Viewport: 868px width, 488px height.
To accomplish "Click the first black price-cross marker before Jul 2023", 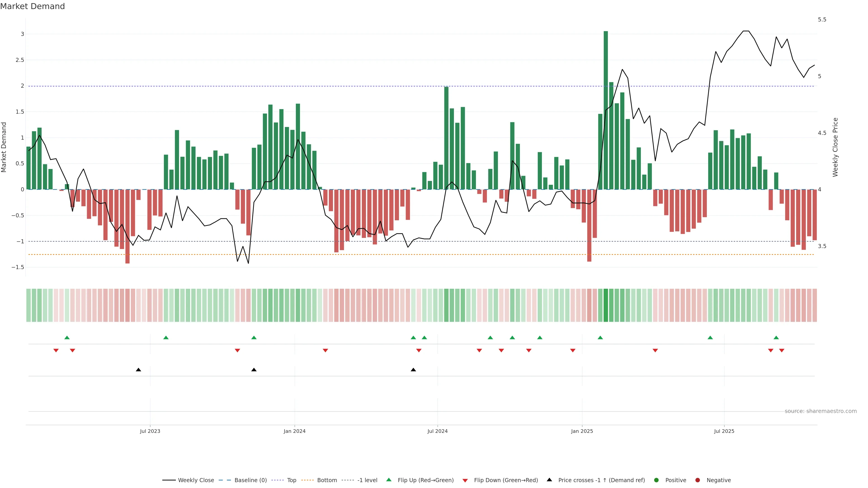I will (138, 370).
